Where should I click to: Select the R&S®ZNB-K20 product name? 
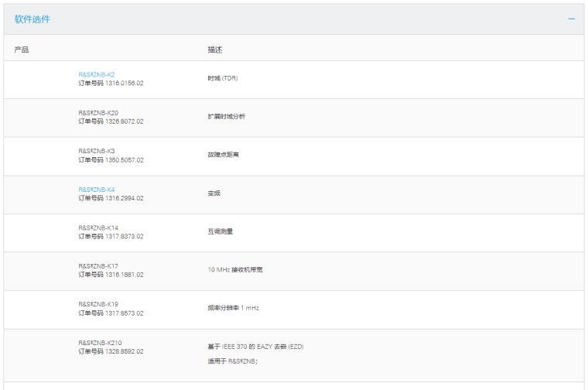[x=98, y=113]
